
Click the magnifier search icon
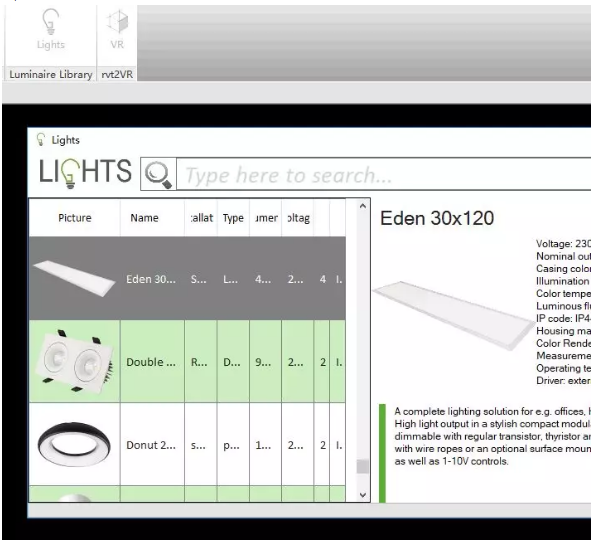[x=158, y=174]
